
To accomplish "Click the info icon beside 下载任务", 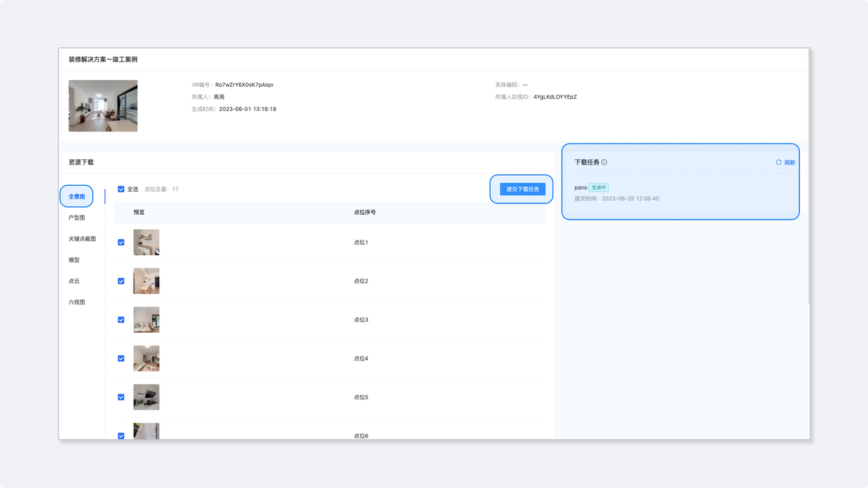I will [x=604, y=163].
